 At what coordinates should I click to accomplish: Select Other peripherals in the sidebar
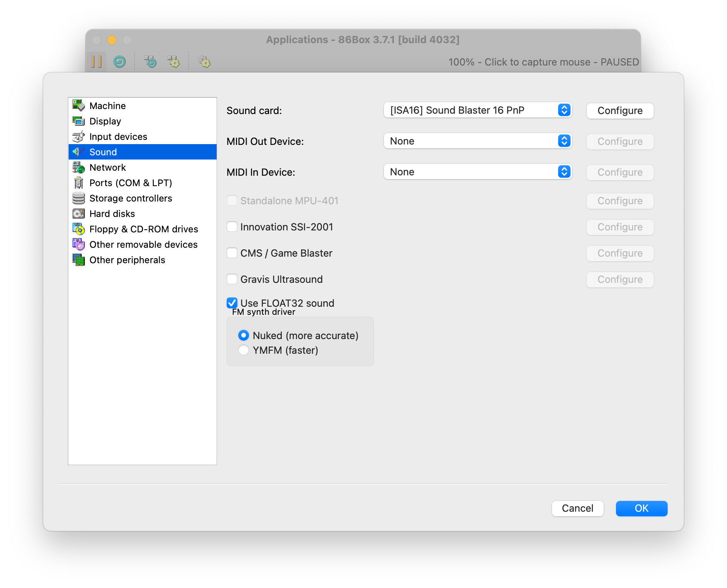pyautogui.click(x=143, y=260)
